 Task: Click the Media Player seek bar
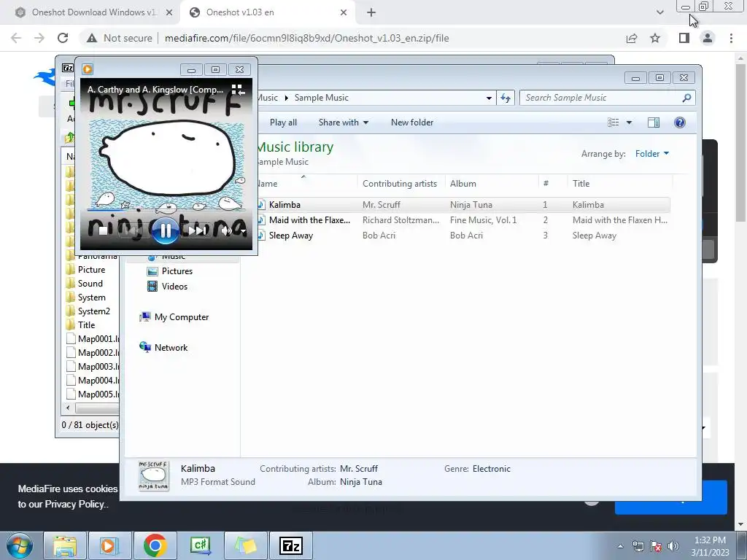tap(166, 209)
